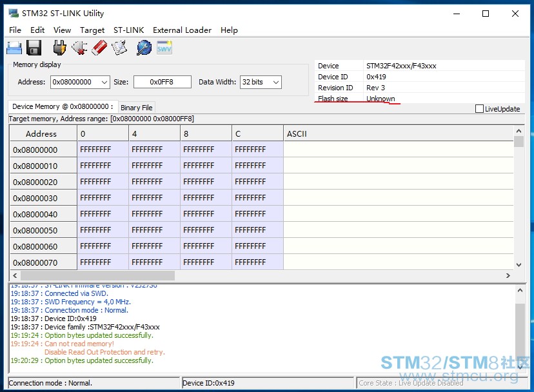Click the memory table vertical scrollbar thumb
Image resolution: width=534 pixels, height=392 pixels.
point(519,141)
